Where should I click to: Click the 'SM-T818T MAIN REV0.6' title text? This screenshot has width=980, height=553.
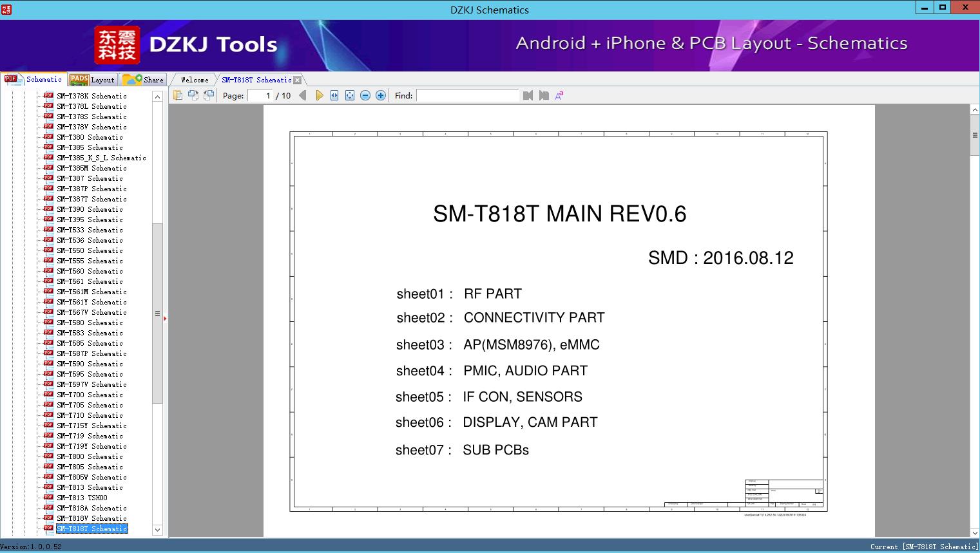pyautogui.click(x=559, y=214)
